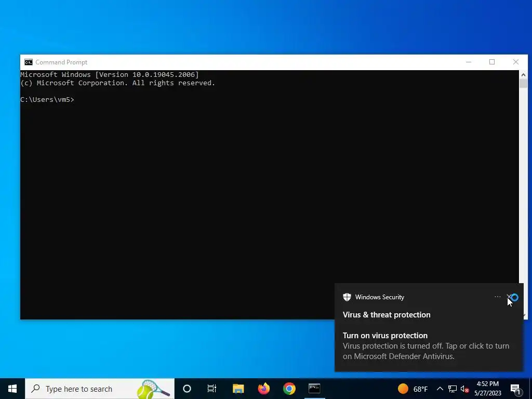Click the Microsoft Corporation copyright line
This screenshot has height=399, width=532.
click(x=118, y=83)
